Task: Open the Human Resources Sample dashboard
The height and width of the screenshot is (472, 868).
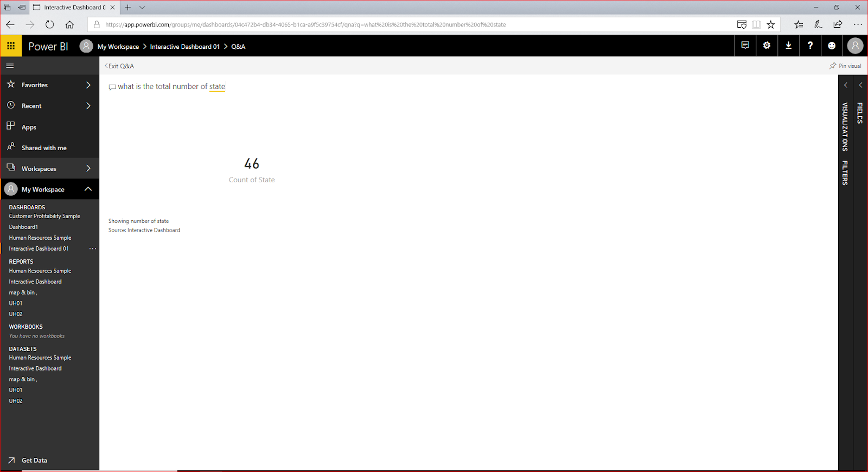Action: tap(40, 238)
